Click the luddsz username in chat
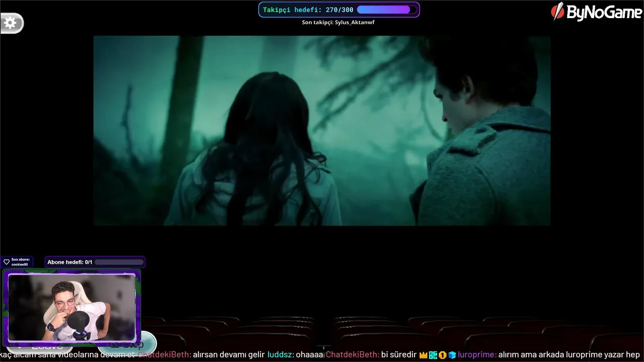Viewport: 644px width, 362px height. coord(281,355)
